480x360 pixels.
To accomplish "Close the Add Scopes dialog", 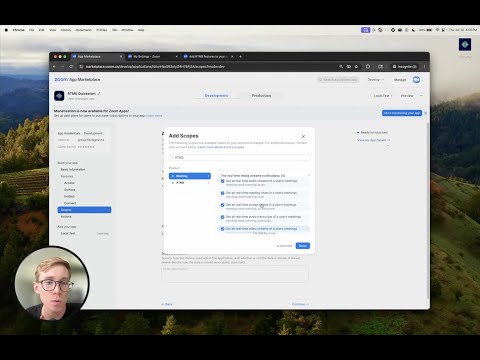I will click(303, 136).
